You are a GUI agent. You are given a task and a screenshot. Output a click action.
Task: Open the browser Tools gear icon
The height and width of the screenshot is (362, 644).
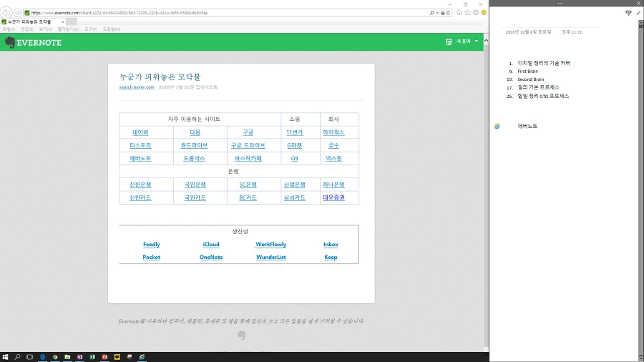pyautogui.click(x=476, y=13)
